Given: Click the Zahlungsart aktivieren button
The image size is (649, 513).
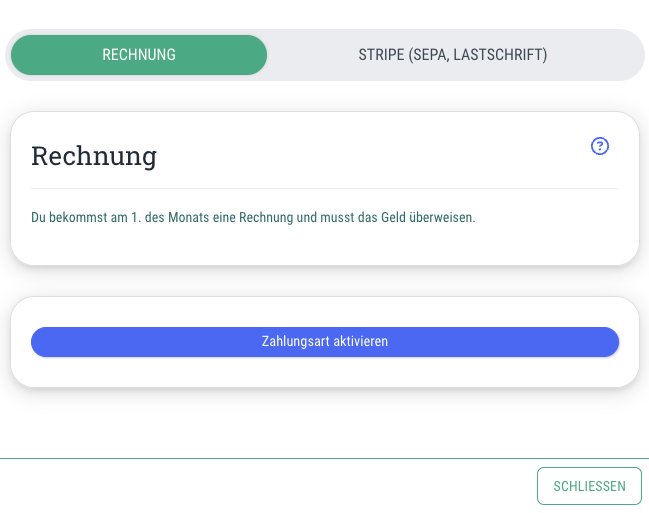Looking at the screenshot, I should [325, 342].
